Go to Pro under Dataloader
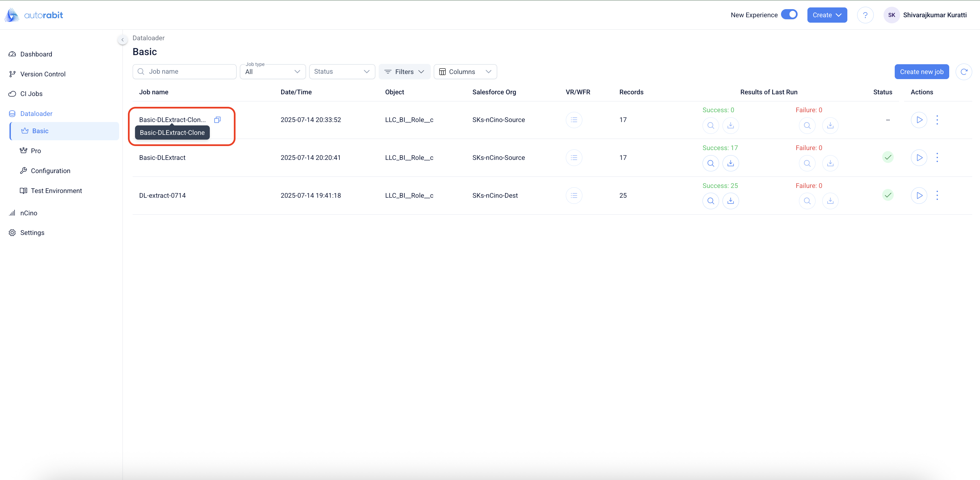 36,151
